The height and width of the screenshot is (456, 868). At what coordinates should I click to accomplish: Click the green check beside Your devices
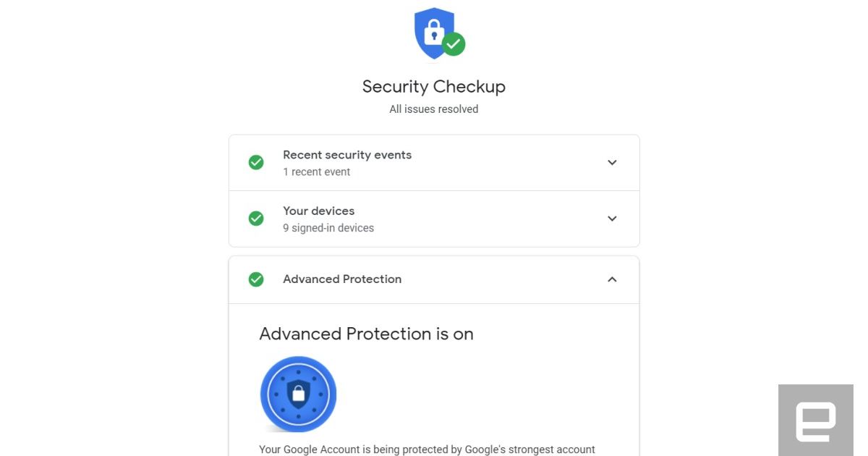256,219
